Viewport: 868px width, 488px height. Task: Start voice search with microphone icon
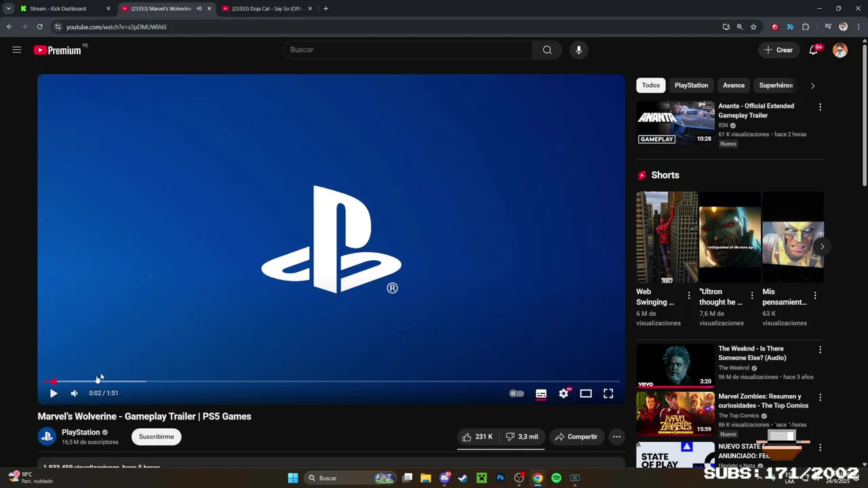[578, 49]
